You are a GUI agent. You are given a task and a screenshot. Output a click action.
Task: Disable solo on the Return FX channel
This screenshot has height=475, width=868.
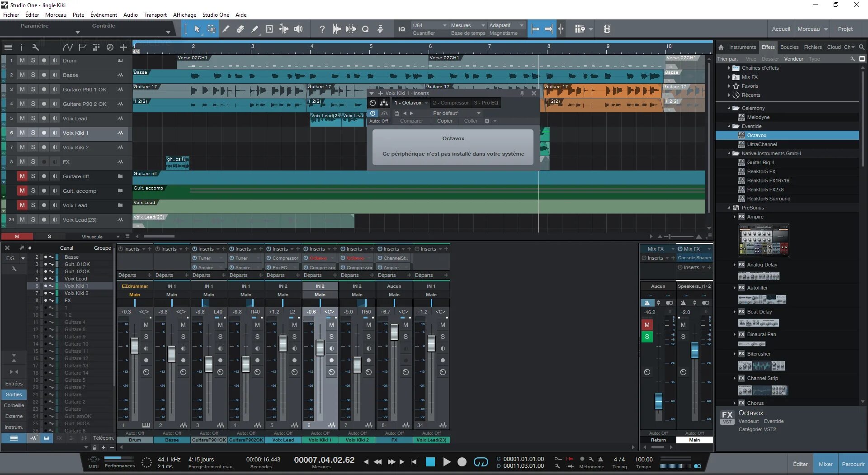click(x=647, y=337)
